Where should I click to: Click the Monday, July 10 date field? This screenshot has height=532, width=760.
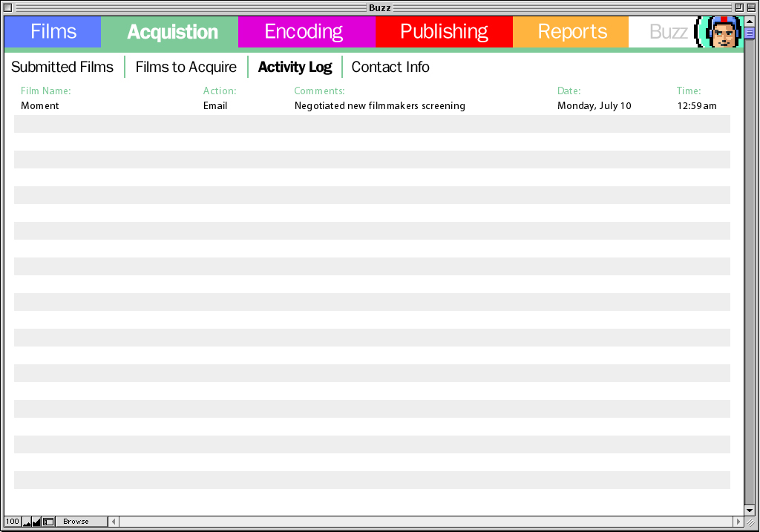point(594,105)
